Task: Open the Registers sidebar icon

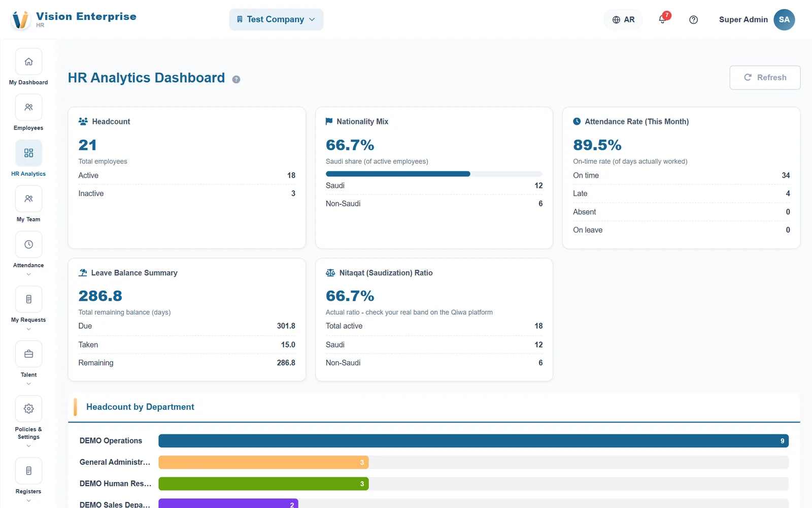Action: click(28, 471)
